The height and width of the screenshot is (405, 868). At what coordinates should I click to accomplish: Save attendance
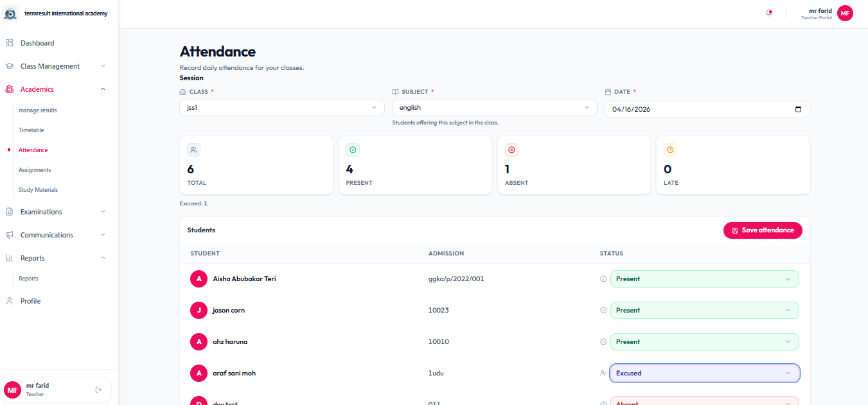(763, 230)
